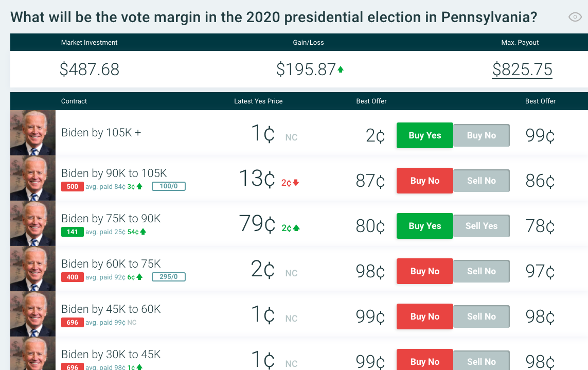Open the Biden by 45K to 60K contract
This screenshot has width=588, height=370.
(111, 309)
